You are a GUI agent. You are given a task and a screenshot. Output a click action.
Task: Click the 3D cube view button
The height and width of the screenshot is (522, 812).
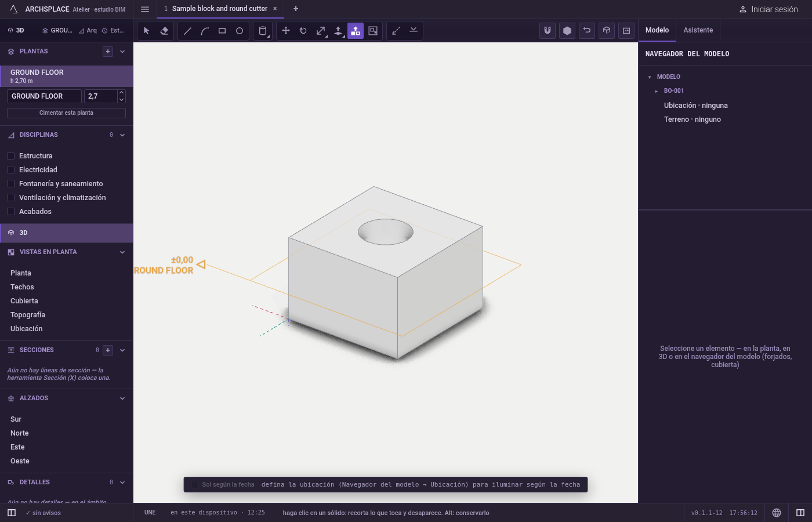607,31
